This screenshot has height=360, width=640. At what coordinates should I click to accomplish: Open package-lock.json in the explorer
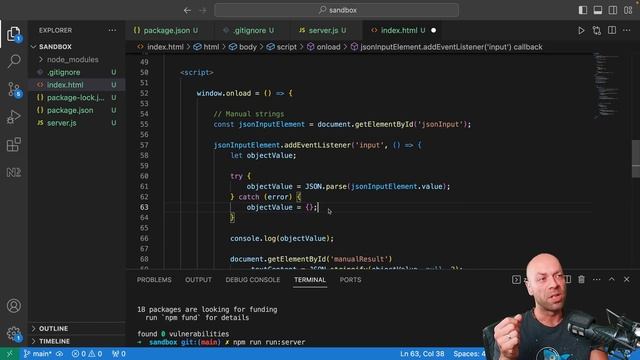[x=76, y=98]
